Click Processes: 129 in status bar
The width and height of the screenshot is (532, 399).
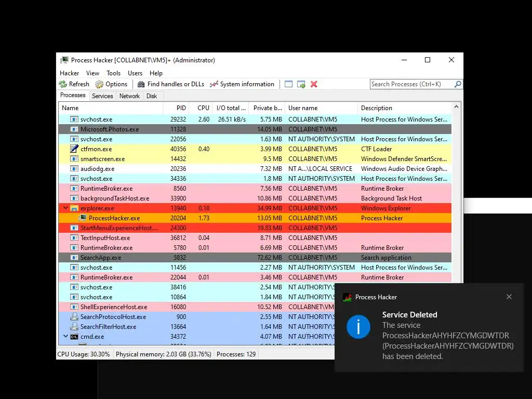tap(236, 354)
